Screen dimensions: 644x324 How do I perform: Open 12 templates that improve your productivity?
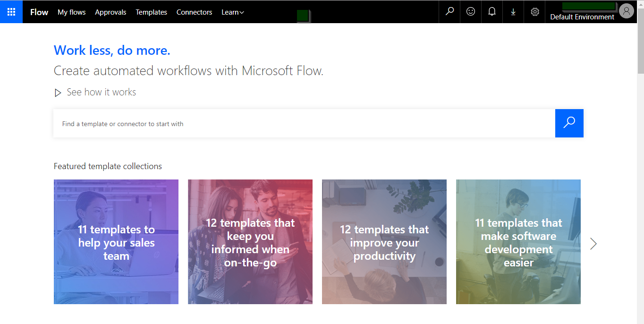coord(384,242)
